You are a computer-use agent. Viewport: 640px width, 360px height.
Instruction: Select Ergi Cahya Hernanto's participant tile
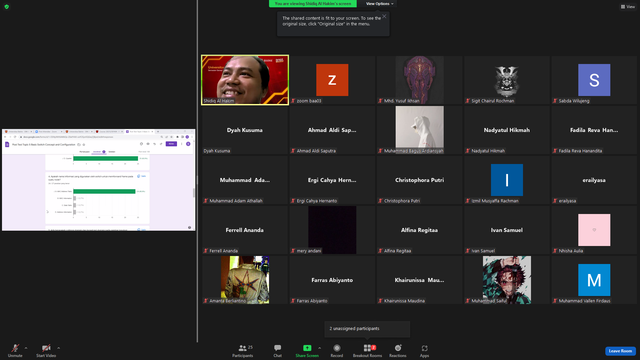332,180
